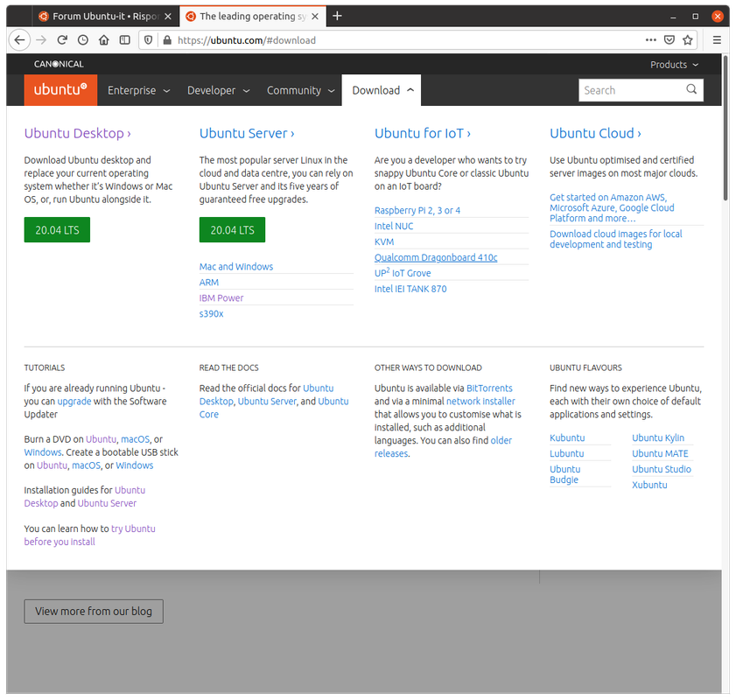Open the Ubuntu Server heading link
Viewport: 736px width, 700px height.
point(247,133)
